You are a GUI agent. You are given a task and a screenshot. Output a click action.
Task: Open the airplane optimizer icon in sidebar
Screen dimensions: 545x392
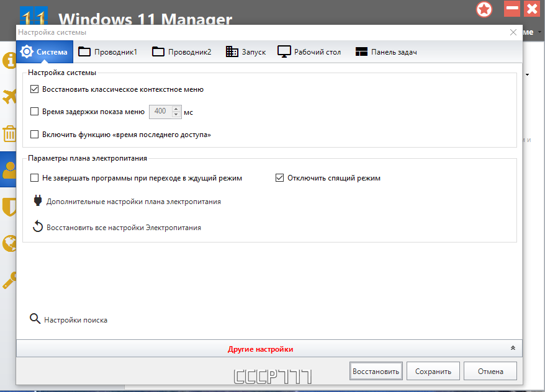point(9,97)
